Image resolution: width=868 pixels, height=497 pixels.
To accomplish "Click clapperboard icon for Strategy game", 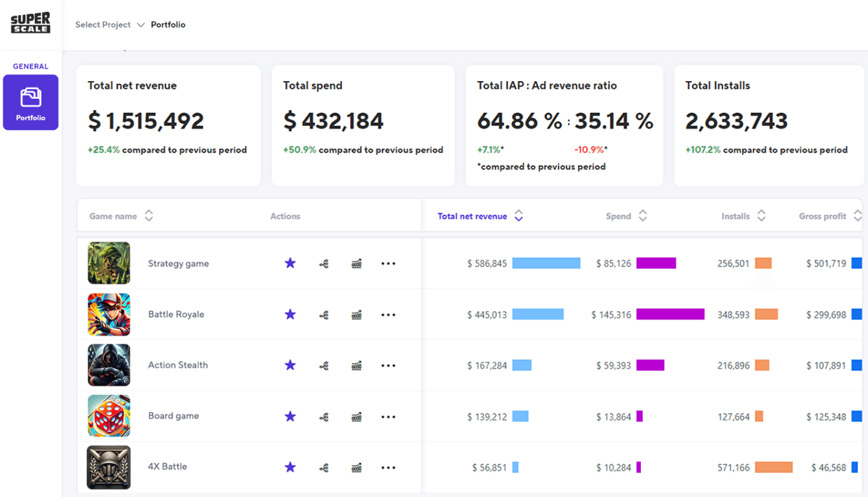I will tap(356, 264).
